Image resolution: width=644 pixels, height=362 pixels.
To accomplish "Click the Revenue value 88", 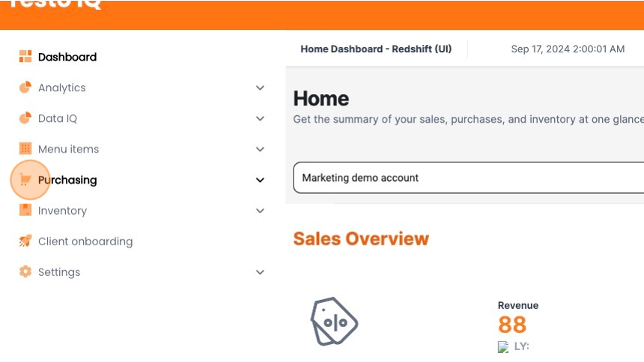I will point(511,325).
